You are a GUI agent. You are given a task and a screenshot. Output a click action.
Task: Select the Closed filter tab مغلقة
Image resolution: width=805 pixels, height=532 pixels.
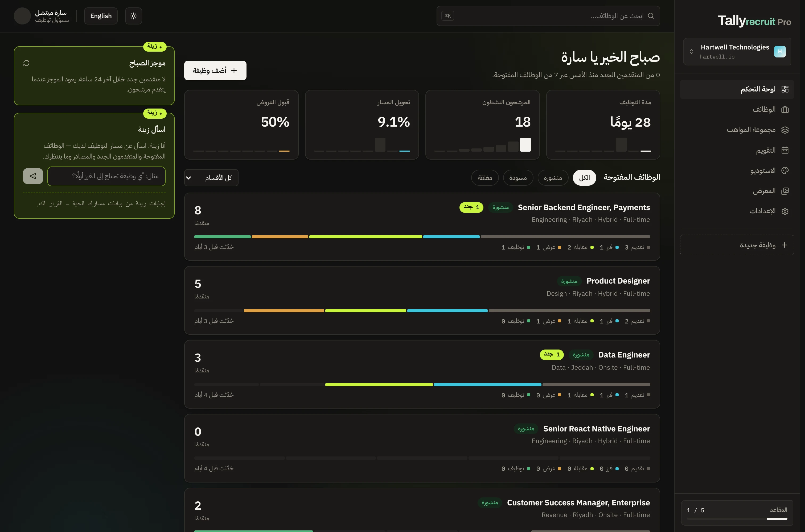point(485,178)
